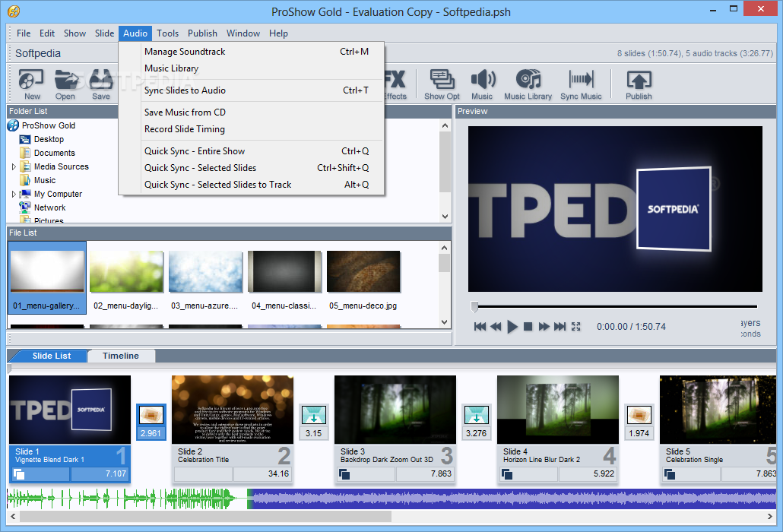Click the File List scroll down arrow
This screenshot has width=783, height=532.
(445, 322)
